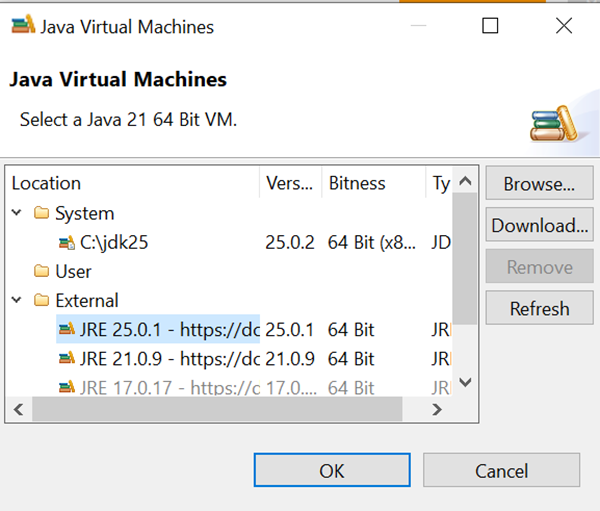The image size is (600, 511).
Task: Click the Vers... column header
Action: pyautogui.click(x=290, y=183)
